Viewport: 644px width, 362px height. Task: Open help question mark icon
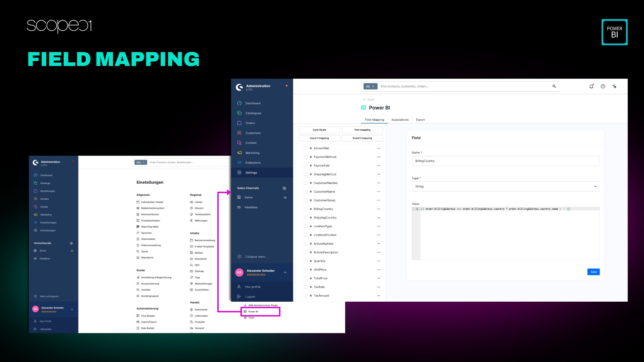pos(603,86)
